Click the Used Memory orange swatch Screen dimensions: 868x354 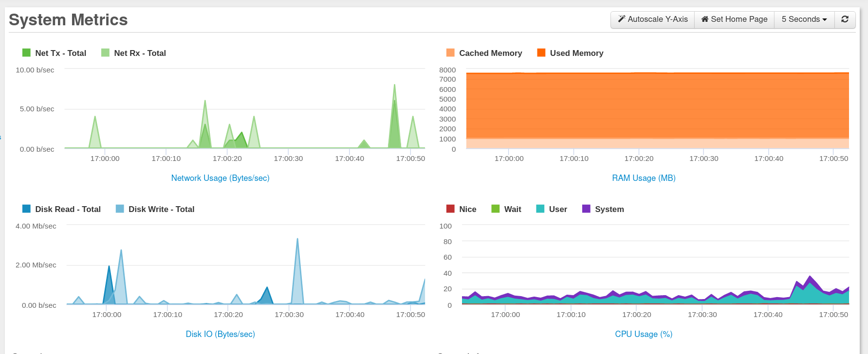tap(541, 53)
